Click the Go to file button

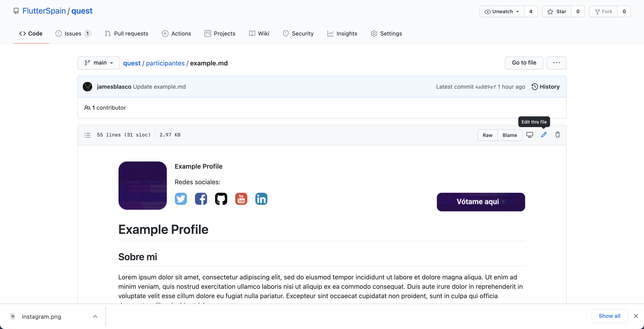point(524,63)
